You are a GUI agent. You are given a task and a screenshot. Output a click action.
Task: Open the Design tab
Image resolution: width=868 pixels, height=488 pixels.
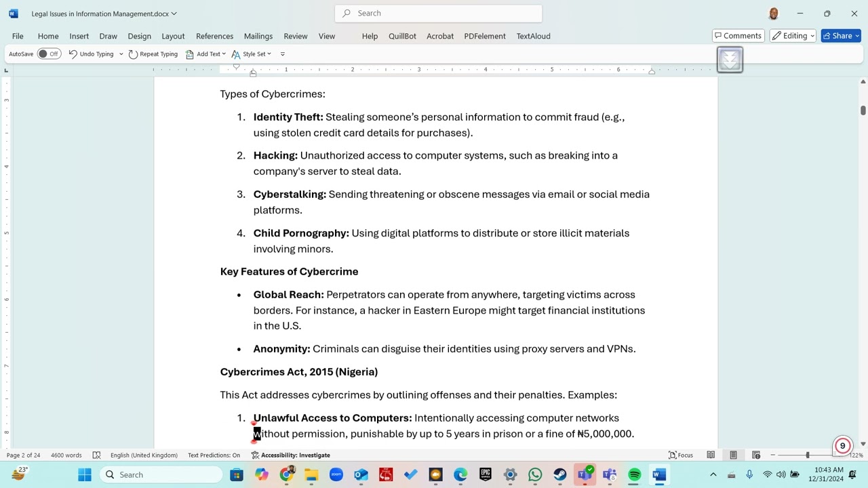point(139,36)
